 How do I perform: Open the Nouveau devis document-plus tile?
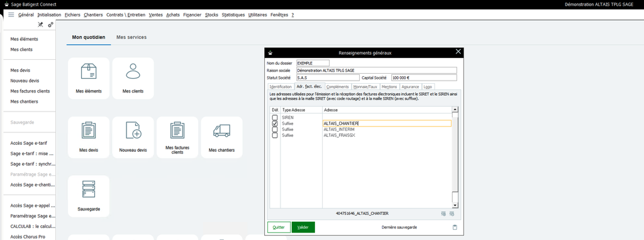133,137
